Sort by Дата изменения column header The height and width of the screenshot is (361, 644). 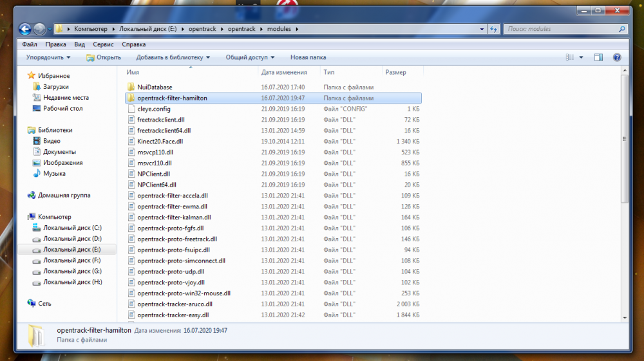(284, 72)
